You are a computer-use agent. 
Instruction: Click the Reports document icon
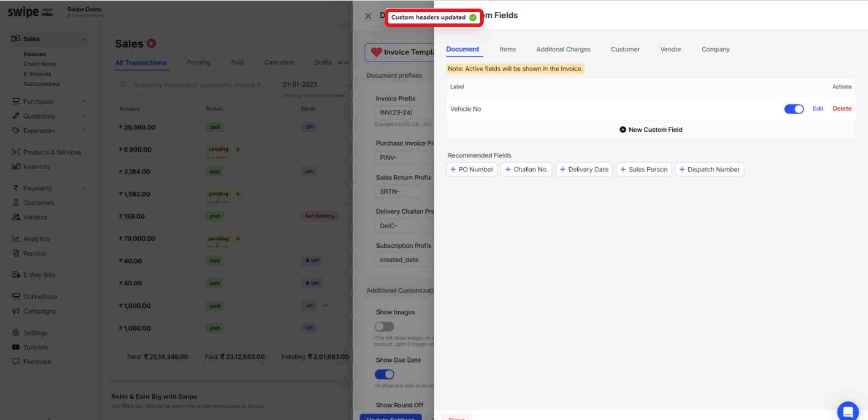tap(16, 253)
